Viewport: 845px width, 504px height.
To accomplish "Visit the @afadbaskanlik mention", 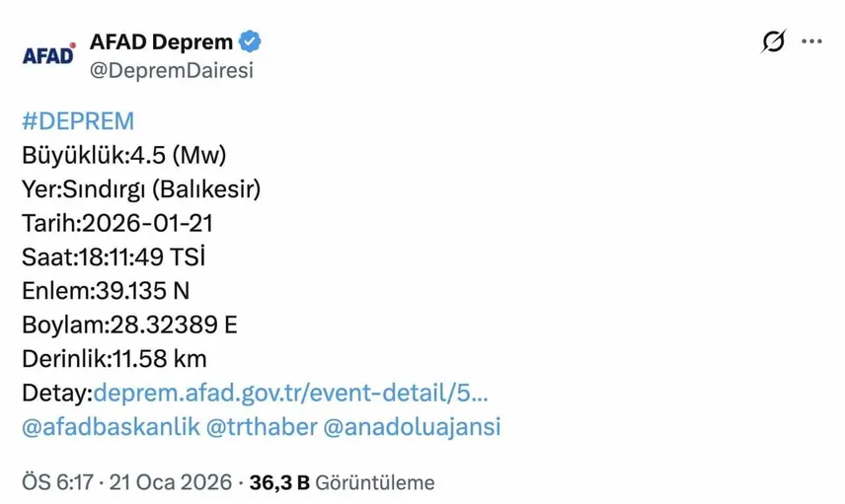I will pos(108,426).
